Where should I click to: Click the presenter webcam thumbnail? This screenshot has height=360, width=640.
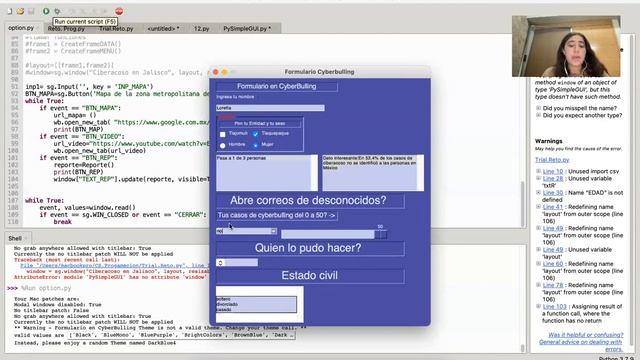(566, 46)
